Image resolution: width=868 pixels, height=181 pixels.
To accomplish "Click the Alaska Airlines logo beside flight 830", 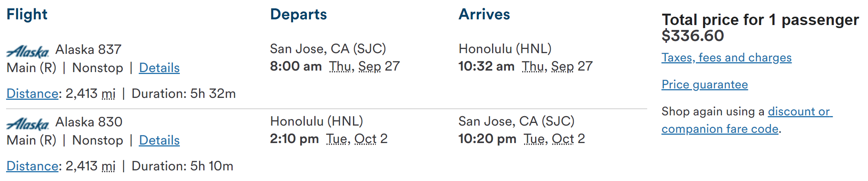I will [28, 124].
